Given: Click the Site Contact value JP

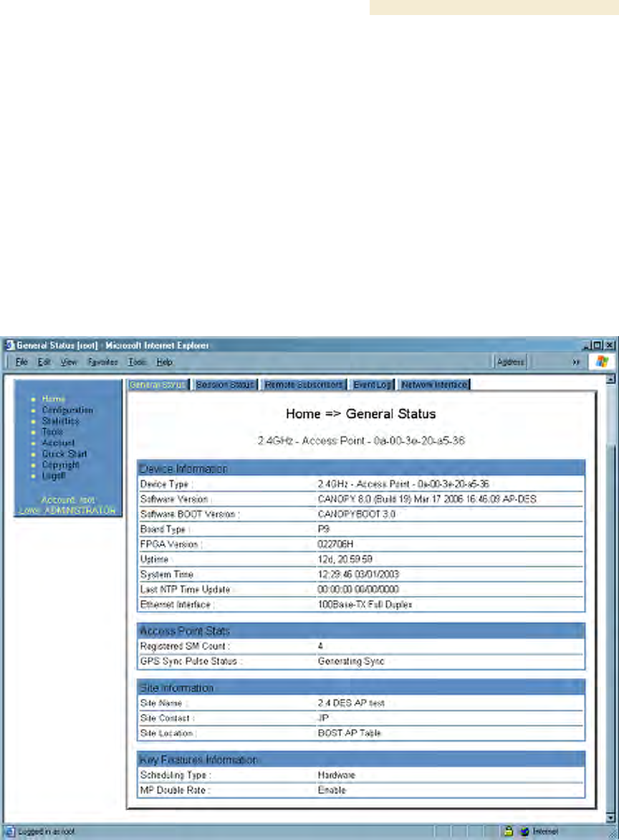Looking at the screenshot, I should click(x=323, y=718).
